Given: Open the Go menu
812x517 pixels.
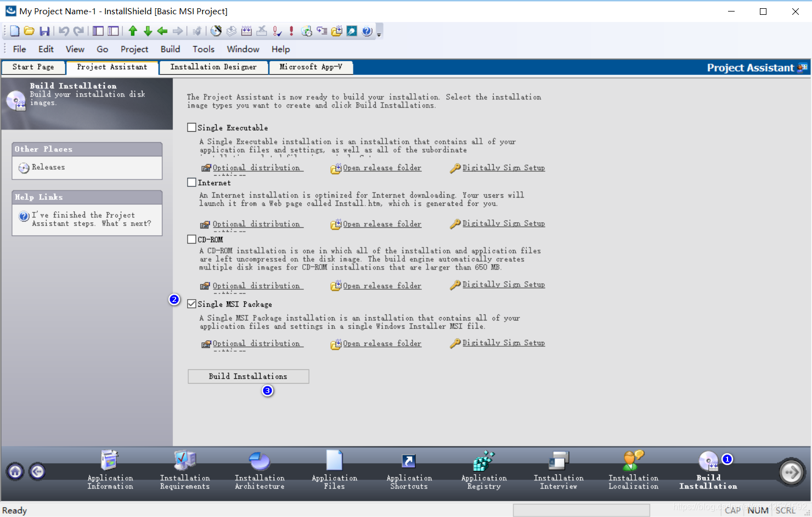Looking at the screenshot, I should 103,49.
